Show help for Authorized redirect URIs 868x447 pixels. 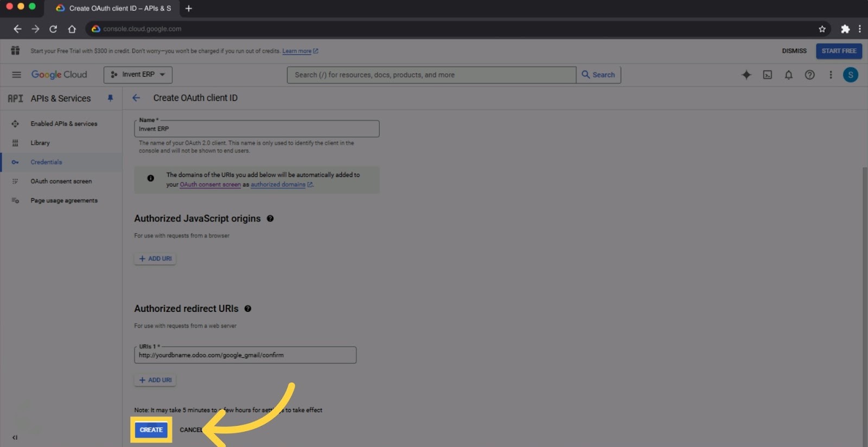click(248, 309)
